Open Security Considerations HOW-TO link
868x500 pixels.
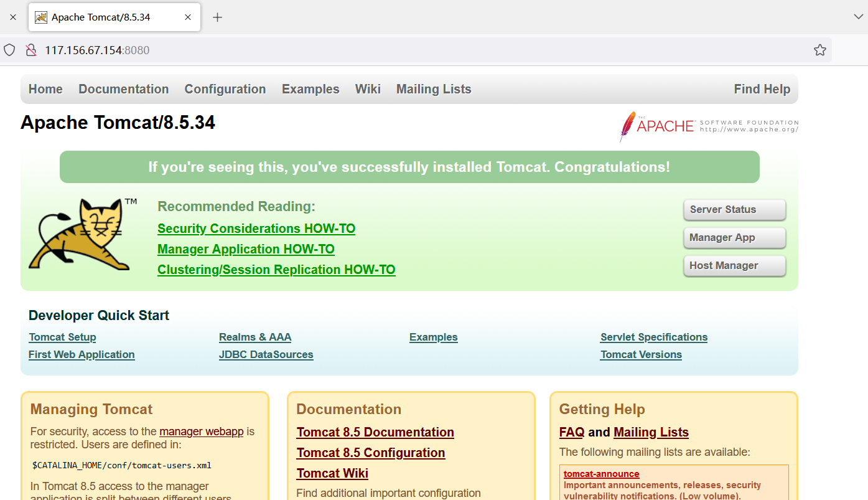coord(256,229)
